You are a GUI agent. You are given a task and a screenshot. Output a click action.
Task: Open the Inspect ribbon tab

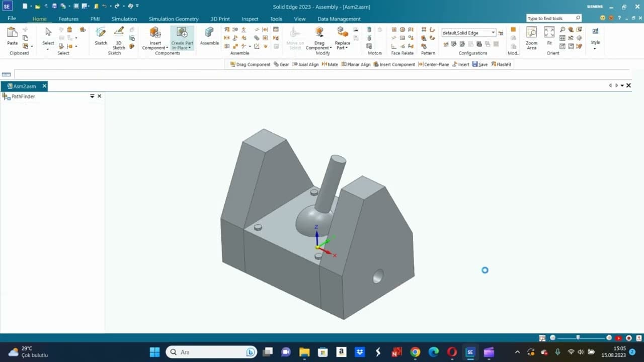pyautogui.click(x=250, y=19)
